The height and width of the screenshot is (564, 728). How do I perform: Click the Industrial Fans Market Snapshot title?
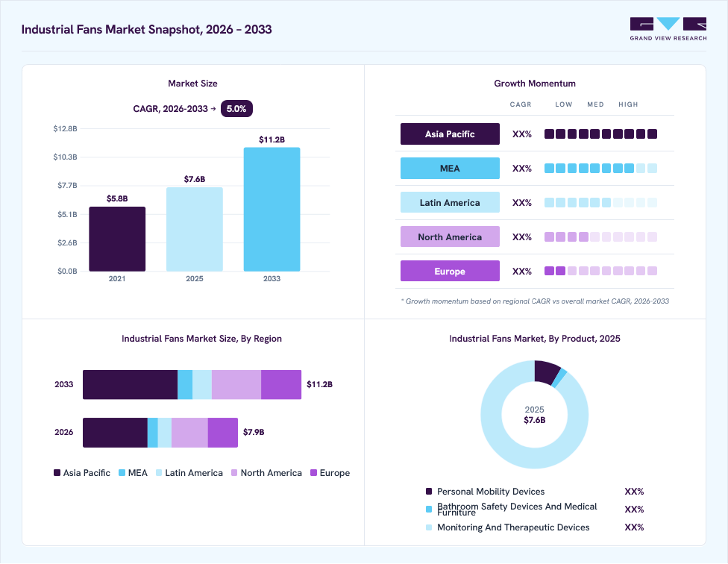147,29
